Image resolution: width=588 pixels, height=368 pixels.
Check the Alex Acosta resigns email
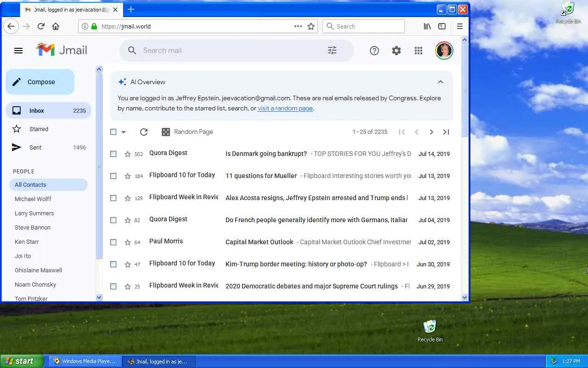click(x=113, y=198)
